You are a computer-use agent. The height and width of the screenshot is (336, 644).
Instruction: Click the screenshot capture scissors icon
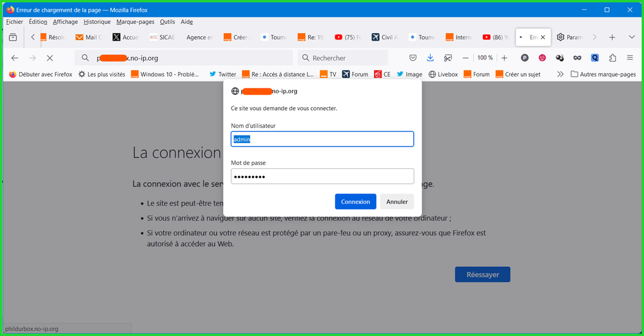pos(447,58)
